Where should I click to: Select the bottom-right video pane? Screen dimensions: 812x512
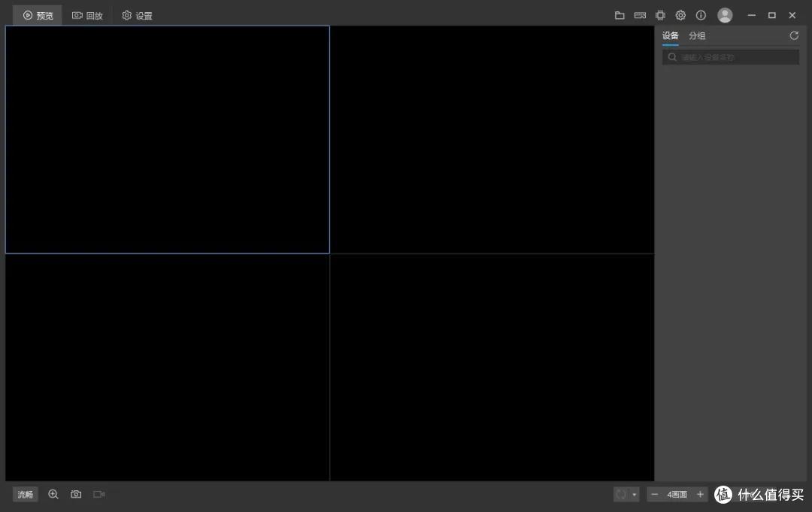pyautogui.click(x=492, y=368)
